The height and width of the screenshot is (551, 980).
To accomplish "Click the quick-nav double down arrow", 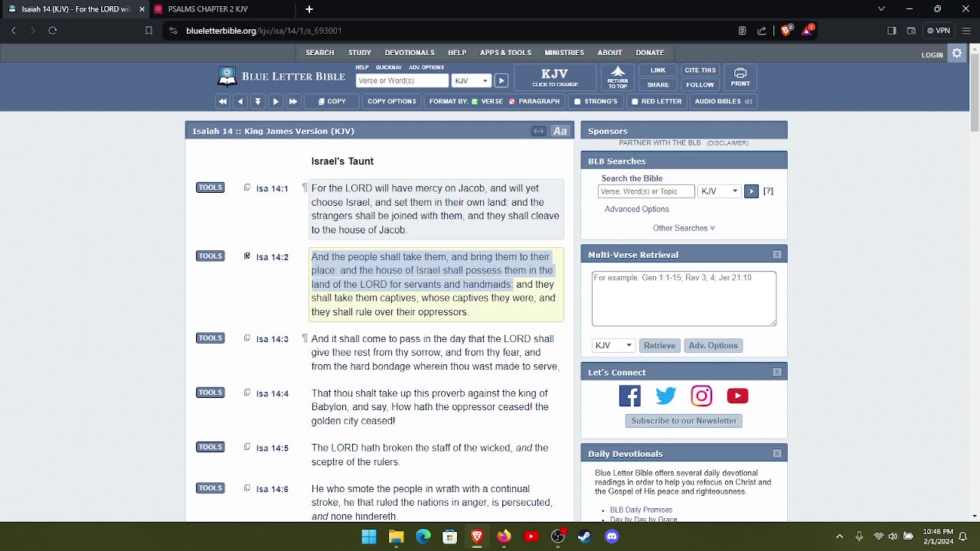I will [x=258, y=101].
